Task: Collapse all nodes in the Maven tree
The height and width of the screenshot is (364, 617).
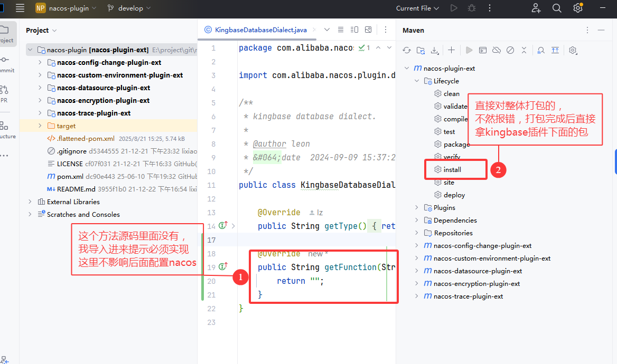Action: click(x=523, y=50)
